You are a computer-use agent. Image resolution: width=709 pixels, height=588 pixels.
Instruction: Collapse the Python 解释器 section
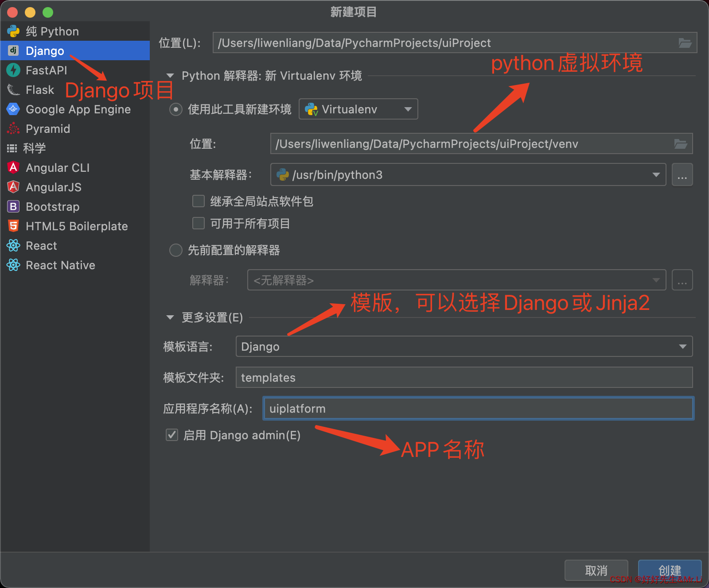point(170,76)
